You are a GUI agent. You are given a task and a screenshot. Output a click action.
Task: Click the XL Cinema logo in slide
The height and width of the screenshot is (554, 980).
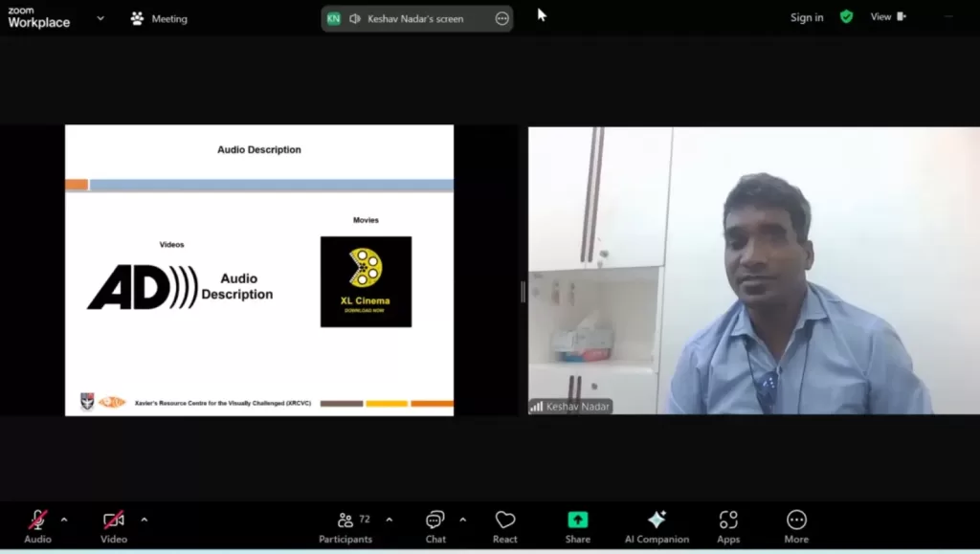click(x=367, y=281)
